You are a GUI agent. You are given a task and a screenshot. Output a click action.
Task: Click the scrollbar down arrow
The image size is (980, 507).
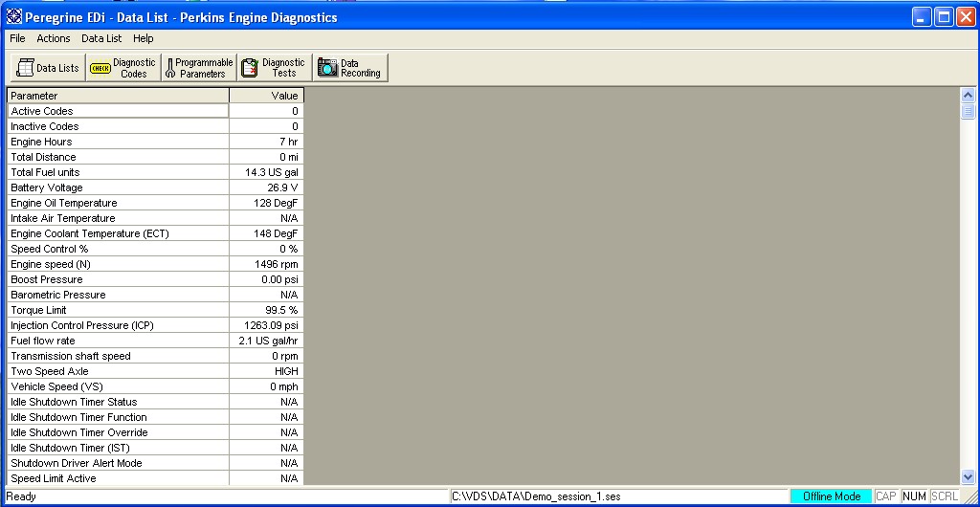pyautogui.click(x=968, y=476)
